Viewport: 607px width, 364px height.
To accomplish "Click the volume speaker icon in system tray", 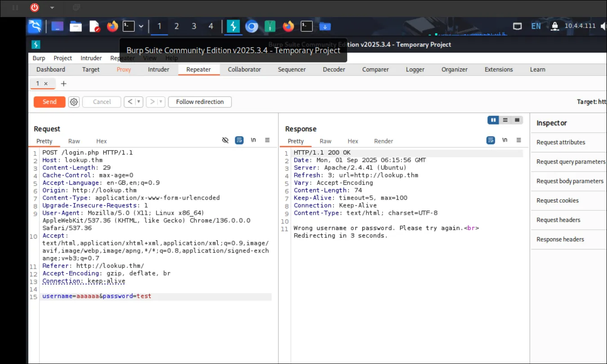I will pyautogui.click(x=603, y=26).
